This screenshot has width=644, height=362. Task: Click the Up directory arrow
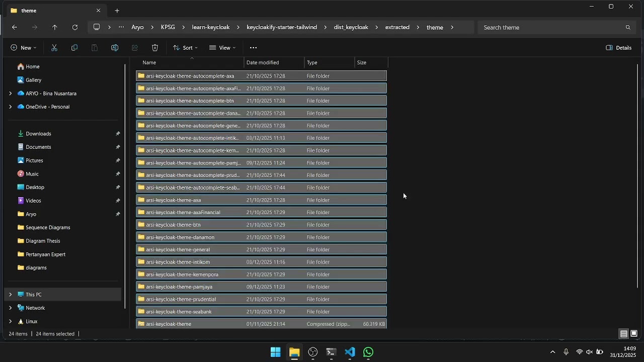pos(55,27)
